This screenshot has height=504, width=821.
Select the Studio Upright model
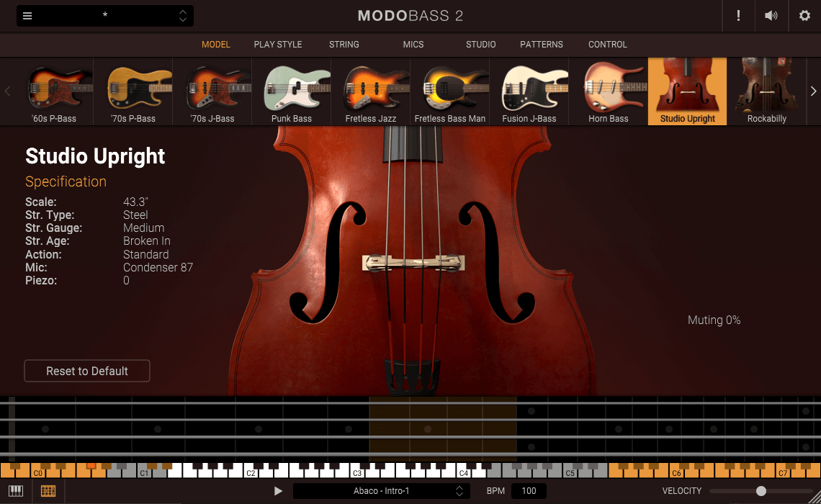(x=688, y=91)
